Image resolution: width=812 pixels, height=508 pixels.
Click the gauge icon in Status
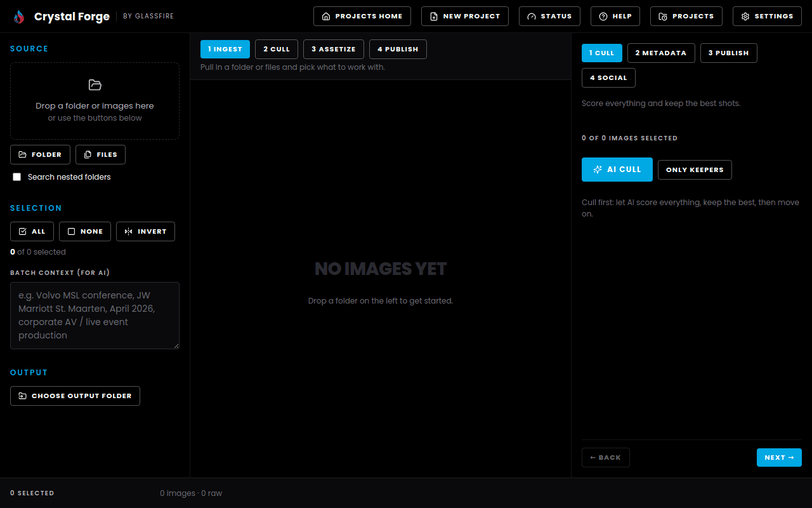coord(532,17)
